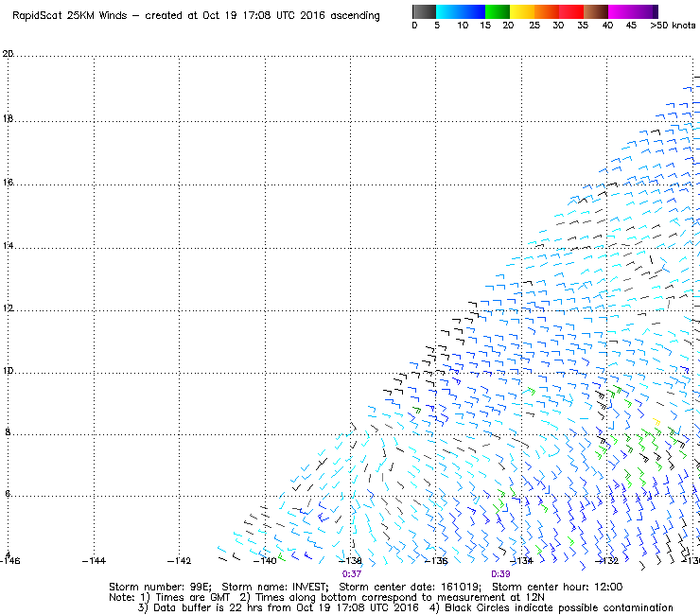This screenshot has height=615, width=700.
Task: Click latitude axis label 16
Action: point(8,183)
